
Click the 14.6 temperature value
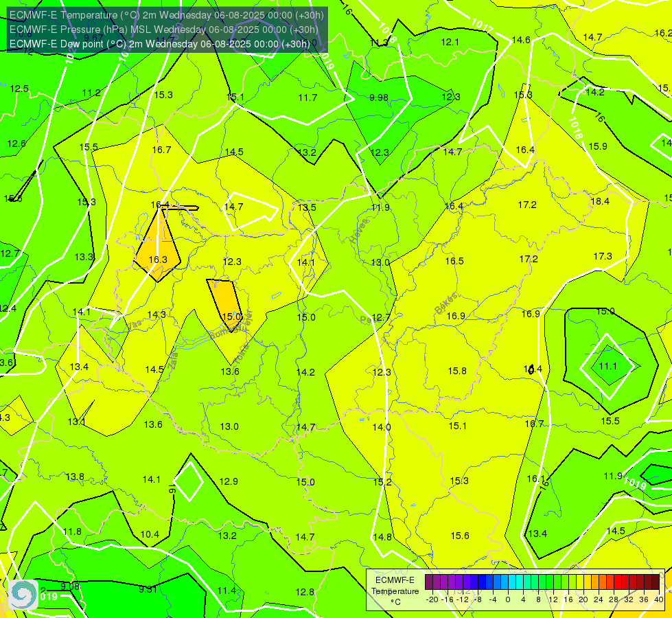point(521,41)
